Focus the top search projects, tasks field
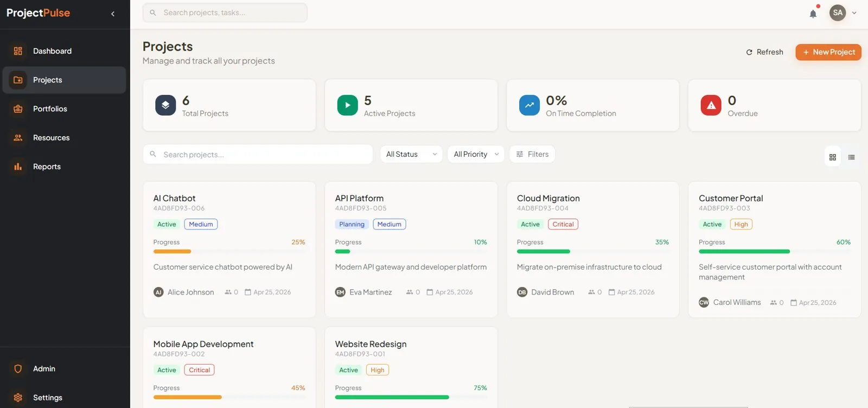868x408 pixels. coord(225,12)
